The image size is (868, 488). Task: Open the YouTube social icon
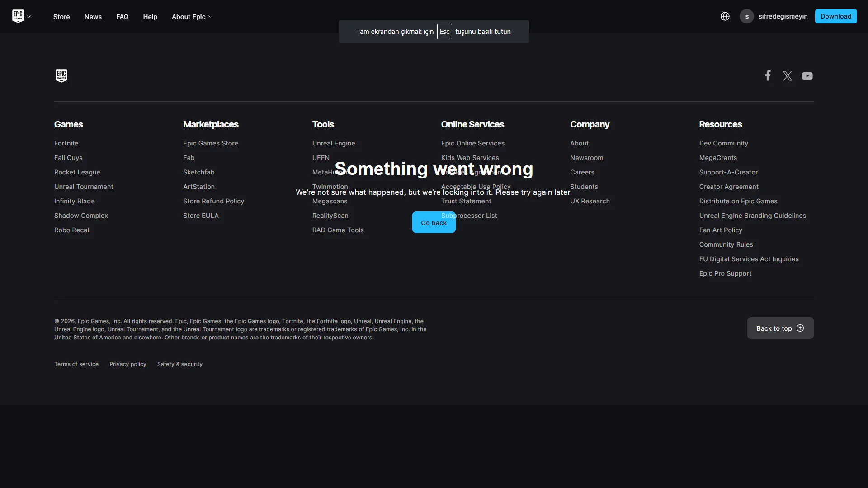[807, 76]
